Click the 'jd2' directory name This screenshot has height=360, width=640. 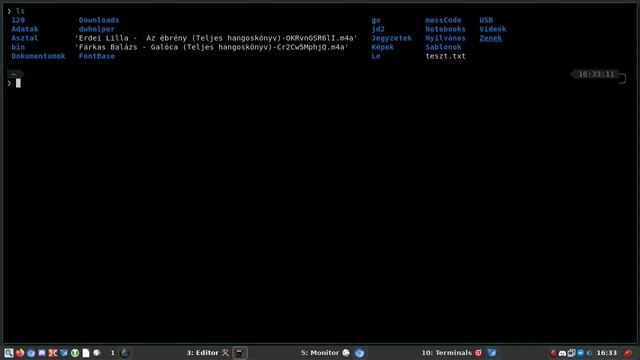pyautogui.click(x=378, y=29)
